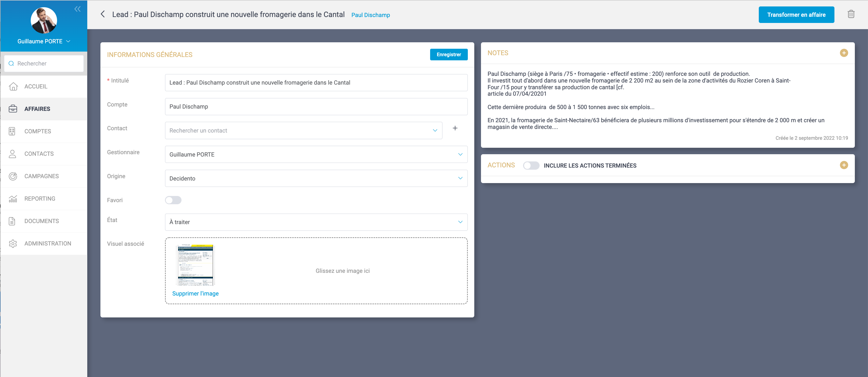Click the associated visual thumbnail
868x377 pixels.
click(195, 265)
